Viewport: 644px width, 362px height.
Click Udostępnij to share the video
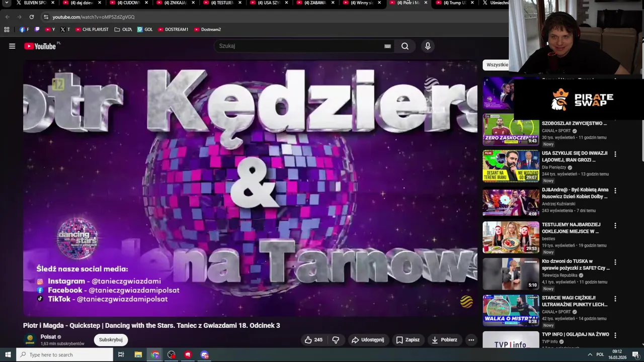(368, 340)
